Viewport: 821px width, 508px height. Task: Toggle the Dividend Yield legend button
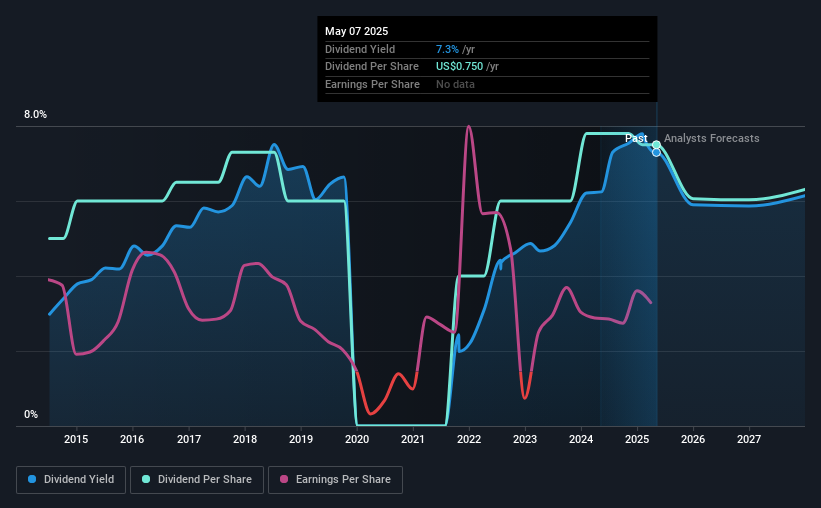[71, 480]
